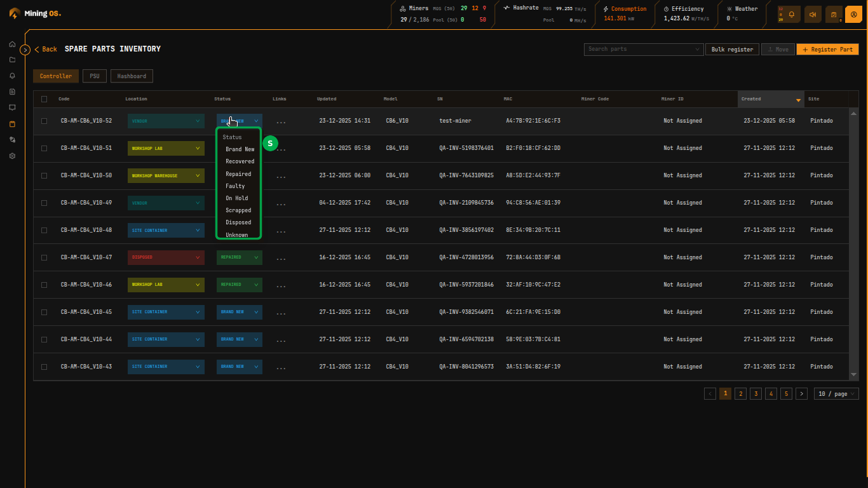
Task: Check the row for CB-AM-CB4_V10-47
Action: tap(44, 257)
